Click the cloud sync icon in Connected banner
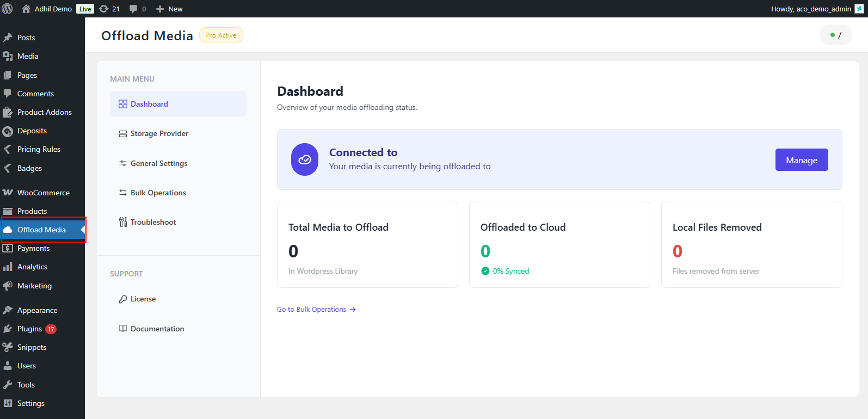Screen dimensions: 868x419 305,159
